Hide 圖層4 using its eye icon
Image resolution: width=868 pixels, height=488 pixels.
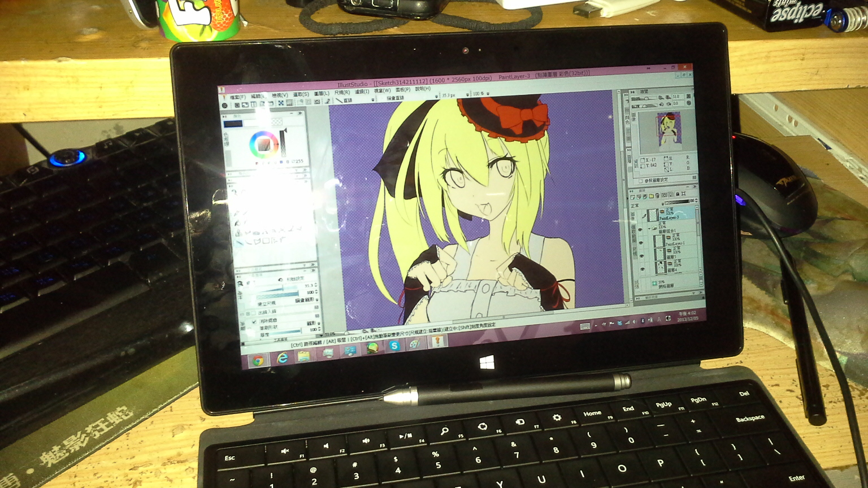point(642,268)
